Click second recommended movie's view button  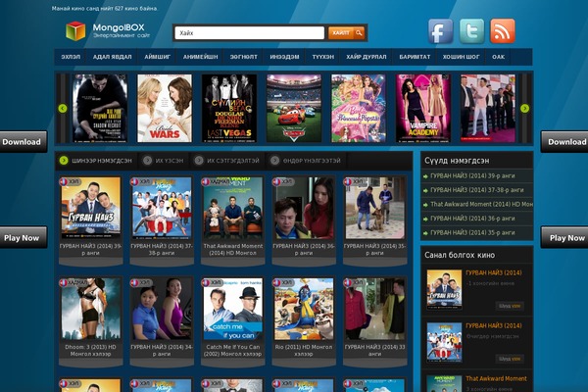510,359
